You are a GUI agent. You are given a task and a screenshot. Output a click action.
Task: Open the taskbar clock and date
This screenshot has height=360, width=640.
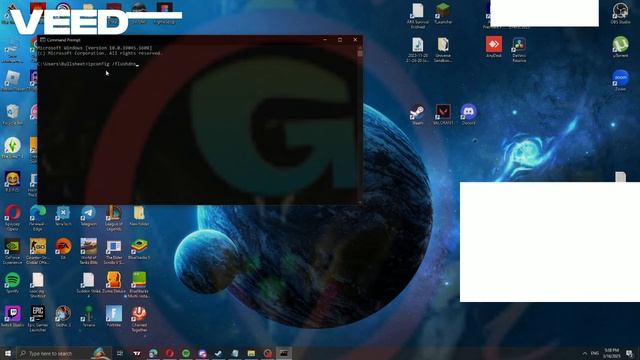pos(611,353)
